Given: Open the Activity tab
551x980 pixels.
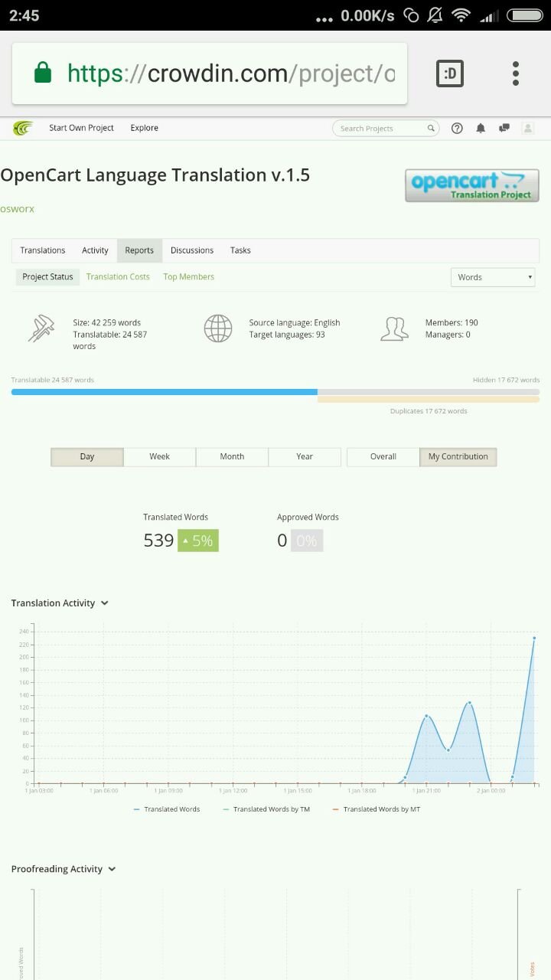Looking at the screenshot, I should point(95,250).
